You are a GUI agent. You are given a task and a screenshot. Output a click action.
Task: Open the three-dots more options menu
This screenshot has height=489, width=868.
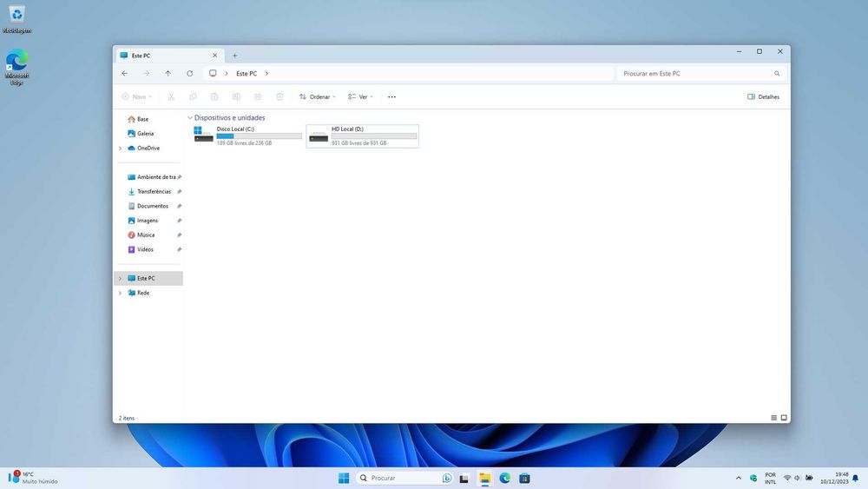pos(392,96)
